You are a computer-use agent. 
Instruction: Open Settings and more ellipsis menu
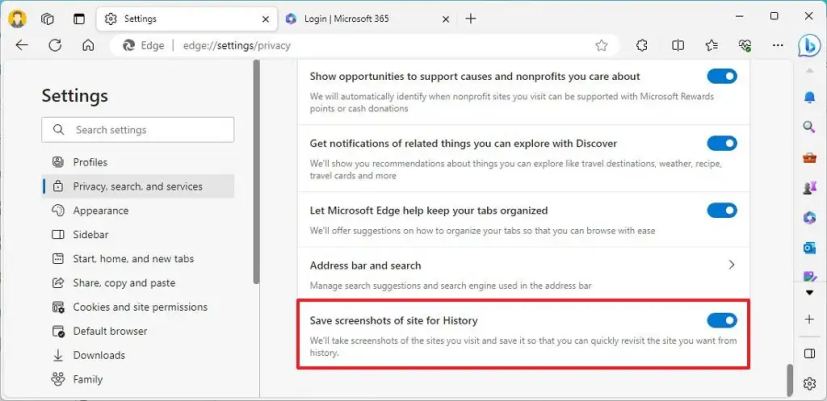pos(778,45)
